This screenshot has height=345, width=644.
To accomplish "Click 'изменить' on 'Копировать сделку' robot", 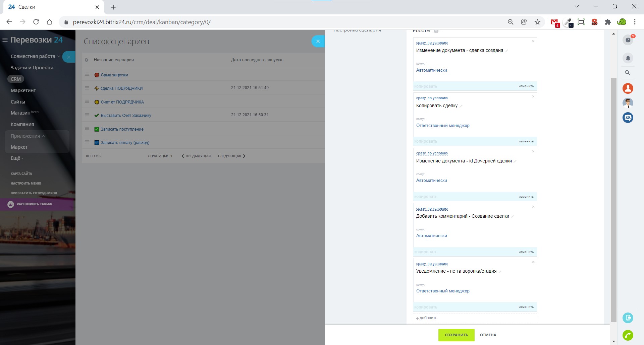I will point(526,141).
